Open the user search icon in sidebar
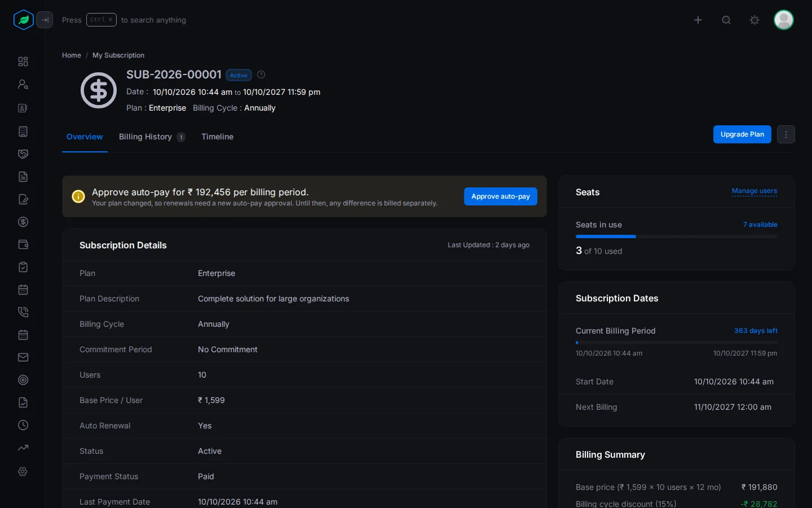Screen dimensions: 812x508 click(23, 84)
